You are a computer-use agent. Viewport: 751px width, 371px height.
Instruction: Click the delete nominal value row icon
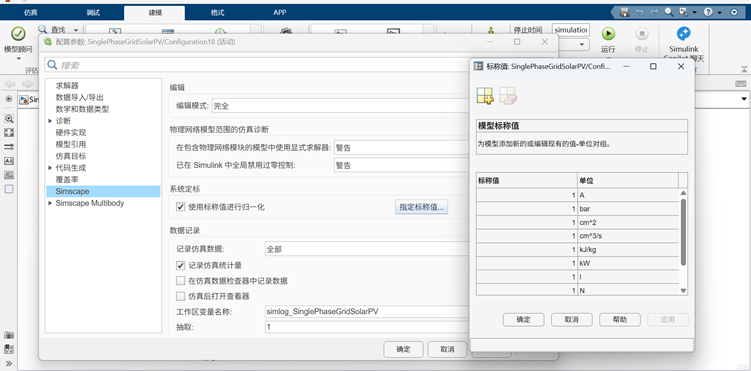[508, 96]
